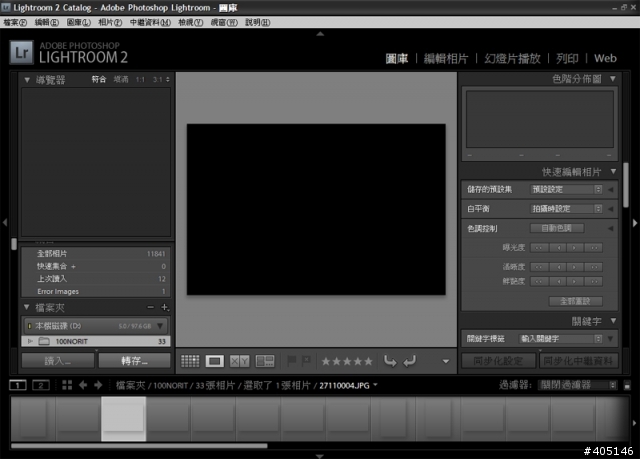Select Error Images catalog row
This screenshot has width=640, height=459.
pyautogui.click(x=96, y=292)
